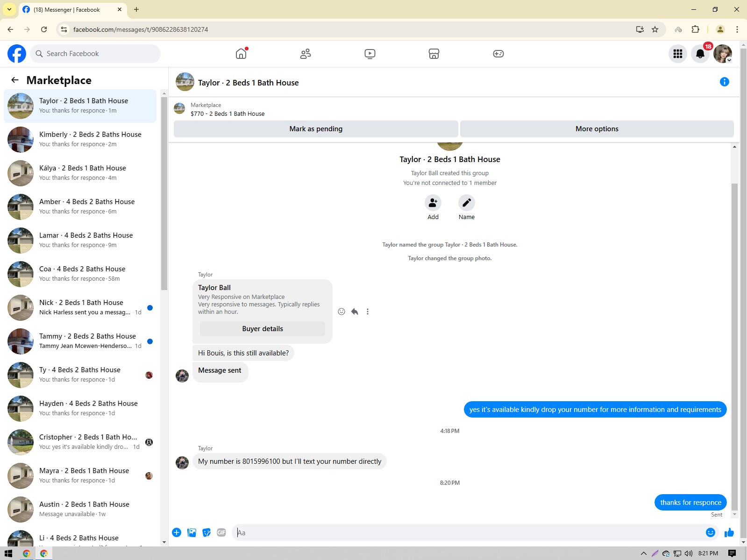The width and height of the screenshot is (747, 560).
Task: Show hidden system tray icons
Action: (644, 553)
